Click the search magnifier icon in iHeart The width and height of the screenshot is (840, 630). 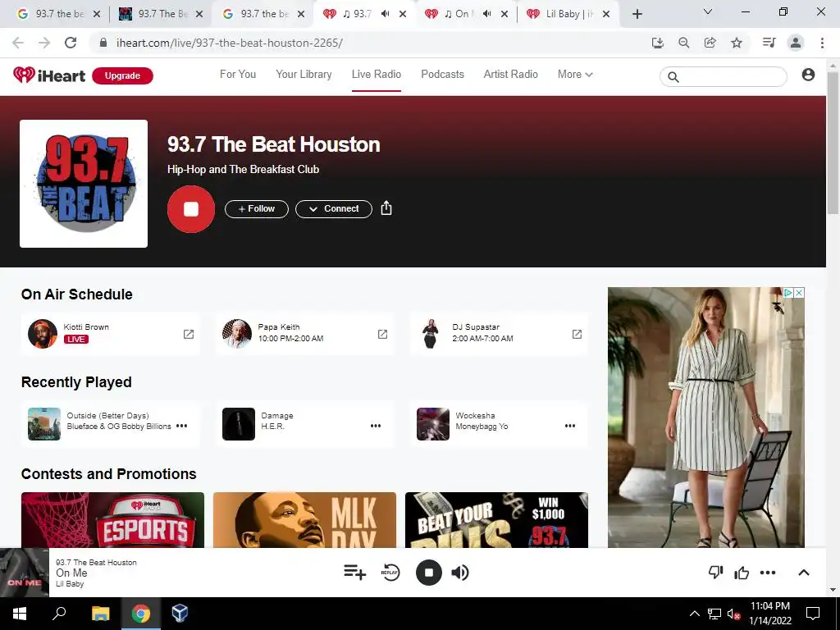pos(673,77)
